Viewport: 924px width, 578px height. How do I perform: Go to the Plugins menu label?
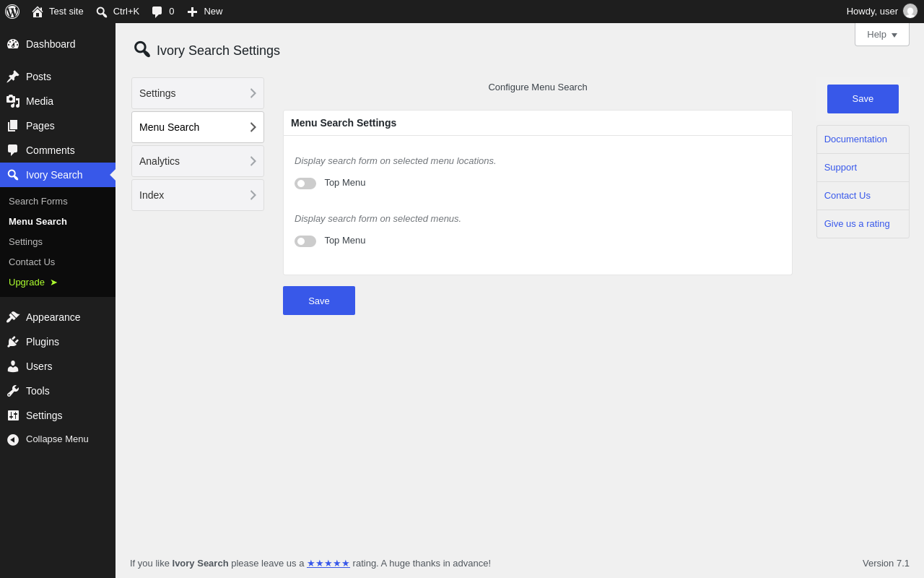[43, 342]
